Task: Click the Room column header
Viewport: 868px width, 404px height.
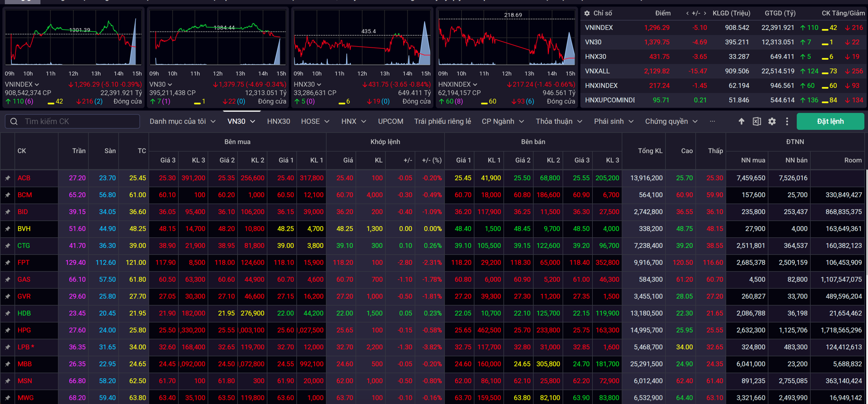Action: (x=853, y=160)
